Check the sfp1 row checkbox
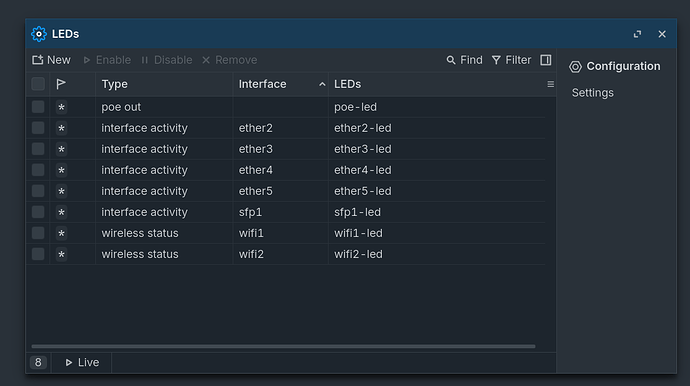Screen dimensions: 690x386 point(38,212)
